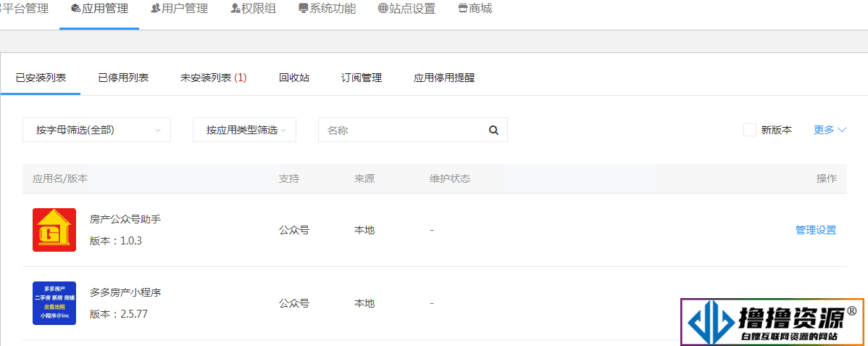Open the 系统功能 top menu

[x=327, y=9]
